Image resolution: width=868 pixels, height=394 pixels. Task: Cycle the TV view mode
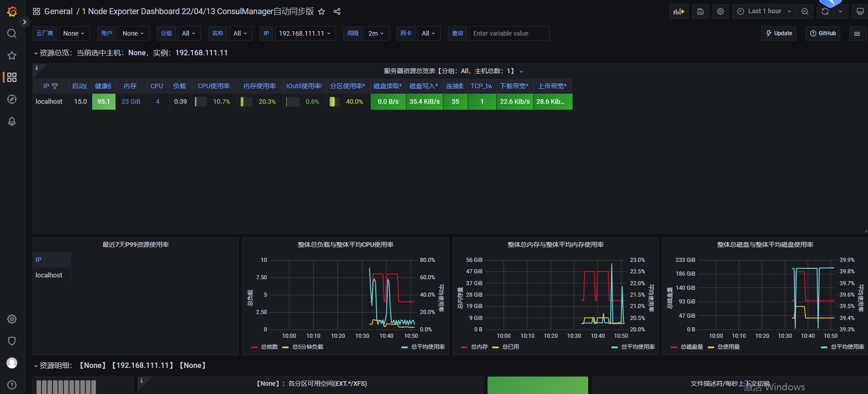(x=860, y=11)
